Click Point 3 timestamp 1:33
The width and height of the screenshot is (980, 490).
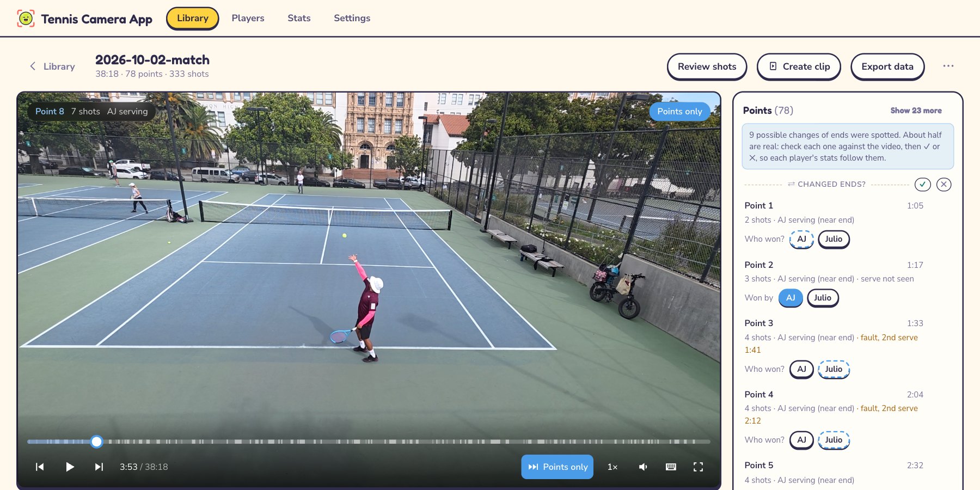[915, 323]
